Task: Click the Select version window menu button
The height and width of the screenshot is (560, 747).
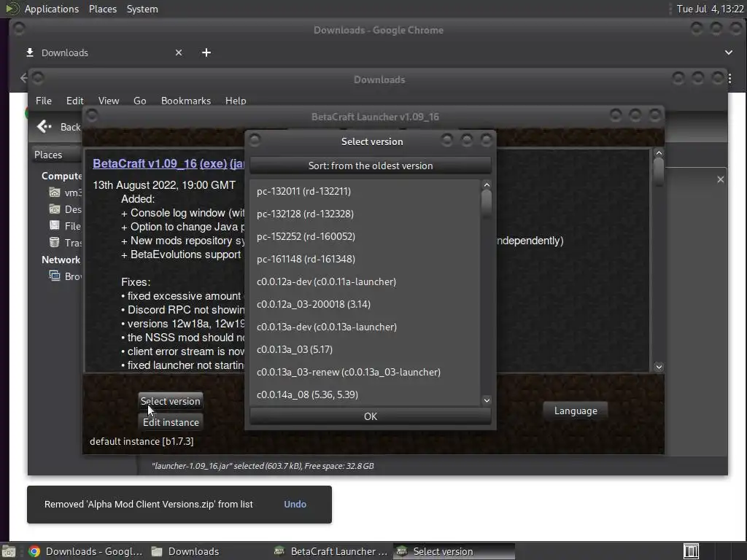Action: (x=255, y=140)
